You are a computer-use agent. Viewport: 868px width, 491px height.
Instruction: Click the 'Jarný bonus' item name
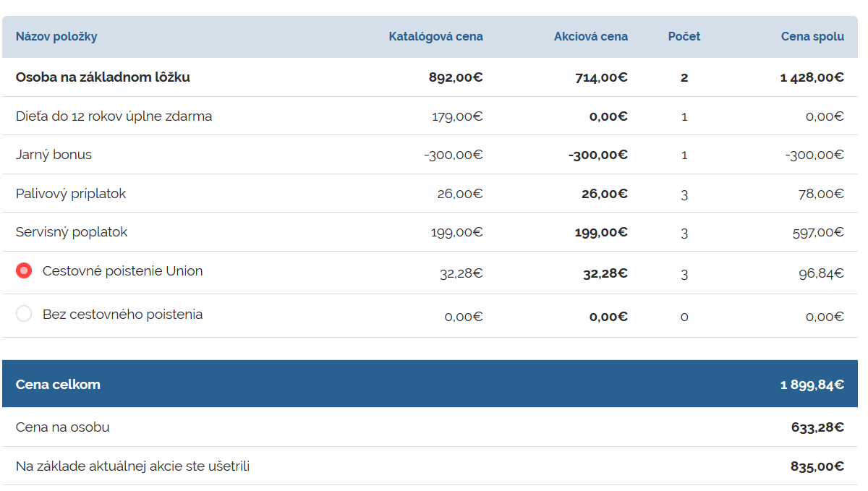point(54,155)
